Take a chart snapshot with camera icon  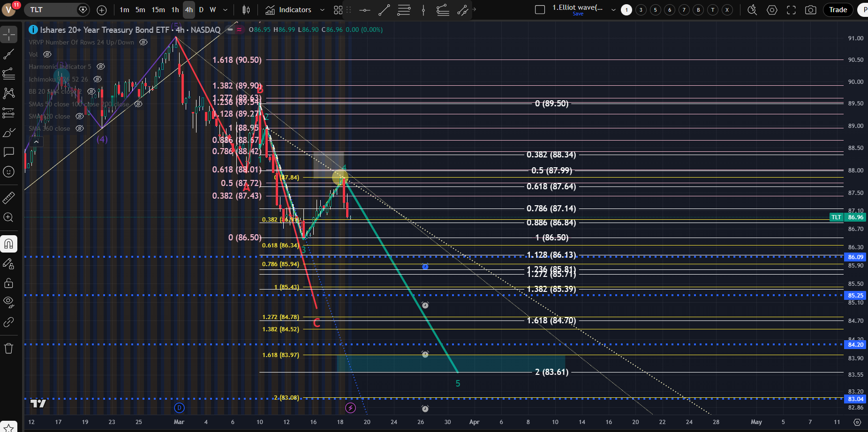pos(810,10)
